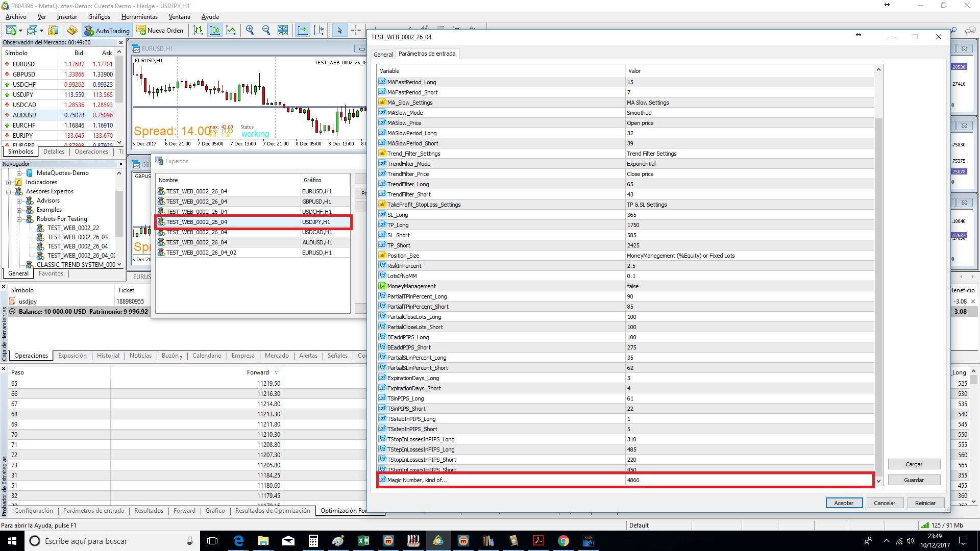Switch to the General tab in dialog
This screenshot has height=551, width=980.
click(383, 55)
